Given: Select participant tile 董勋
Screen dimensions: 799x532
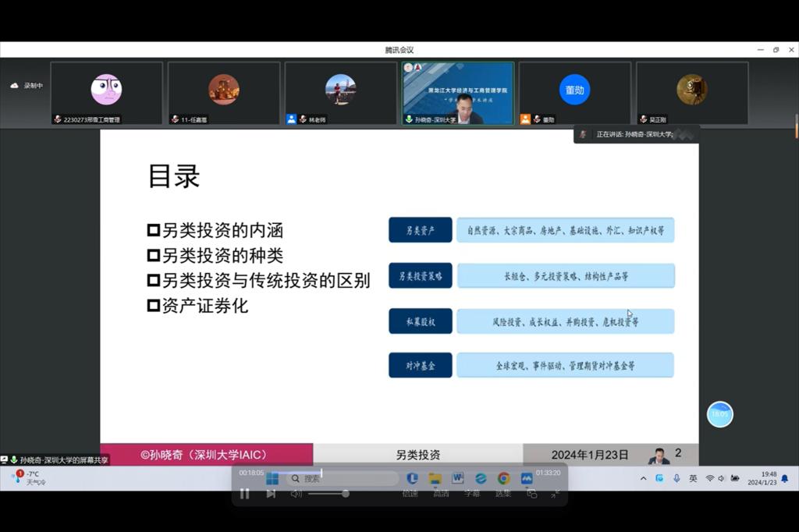Looking at the screenshot, I should pos(575,94).
